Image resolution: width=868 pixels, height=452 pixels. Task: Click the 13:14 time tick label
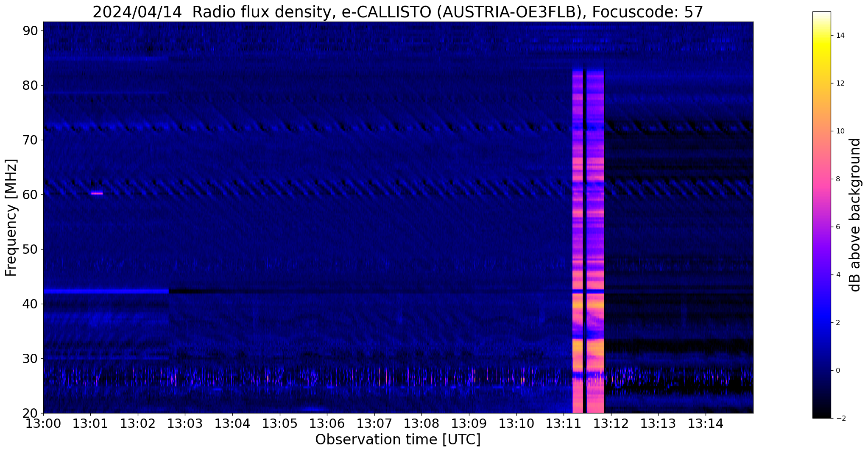[x=706, y=423]
